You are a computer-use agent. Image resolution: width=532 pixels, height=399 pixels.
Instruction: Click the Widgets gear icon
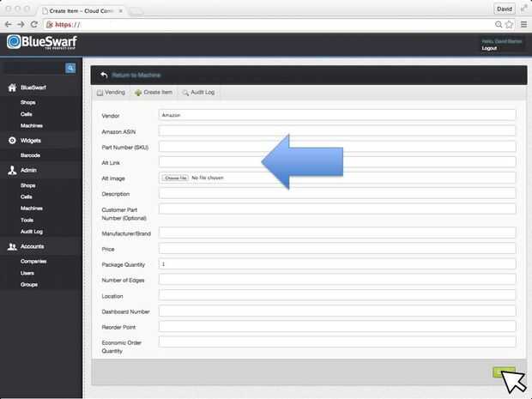point(12,141)
